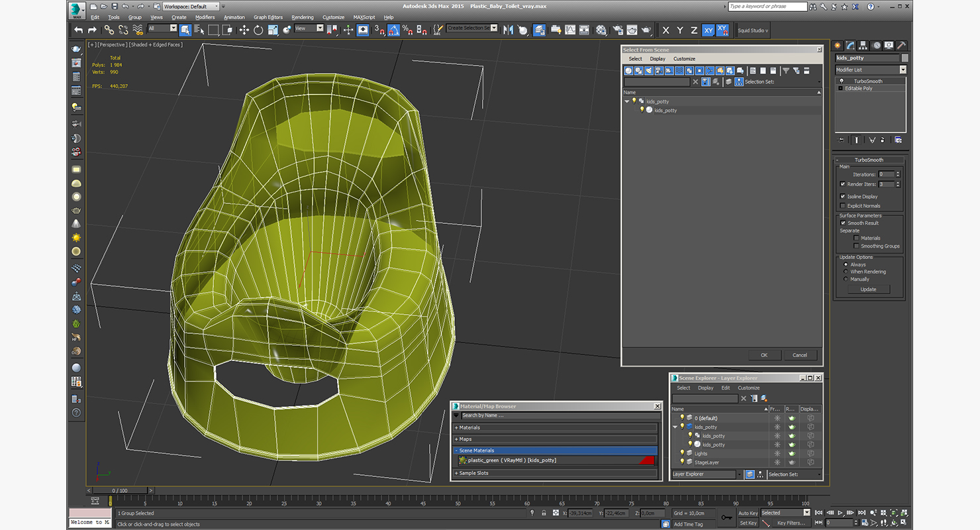Viewport: 980px width, 530px height.
Task: Click the Rendered Frame Window icon
Action: click(632, 30)
